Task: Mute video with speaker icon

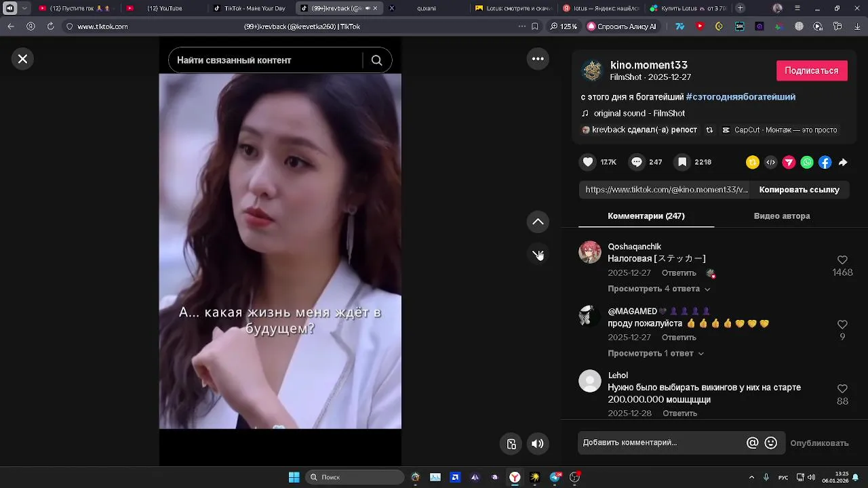Action: click(x=538, y=444)
